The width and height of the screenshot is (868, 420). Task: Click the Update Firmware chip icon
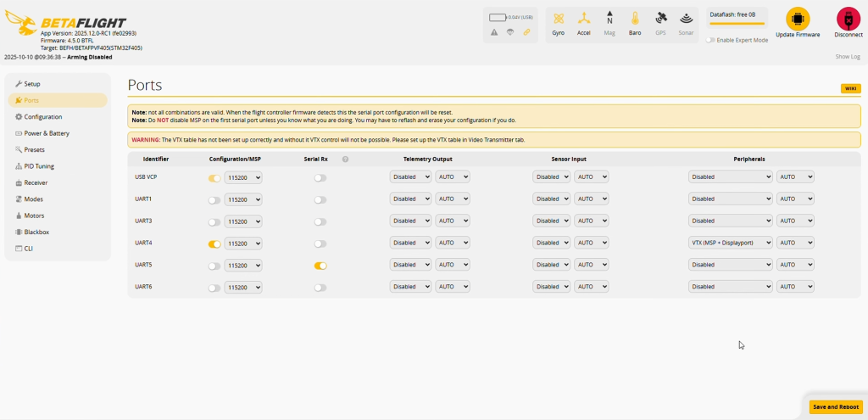click(798, 20)
